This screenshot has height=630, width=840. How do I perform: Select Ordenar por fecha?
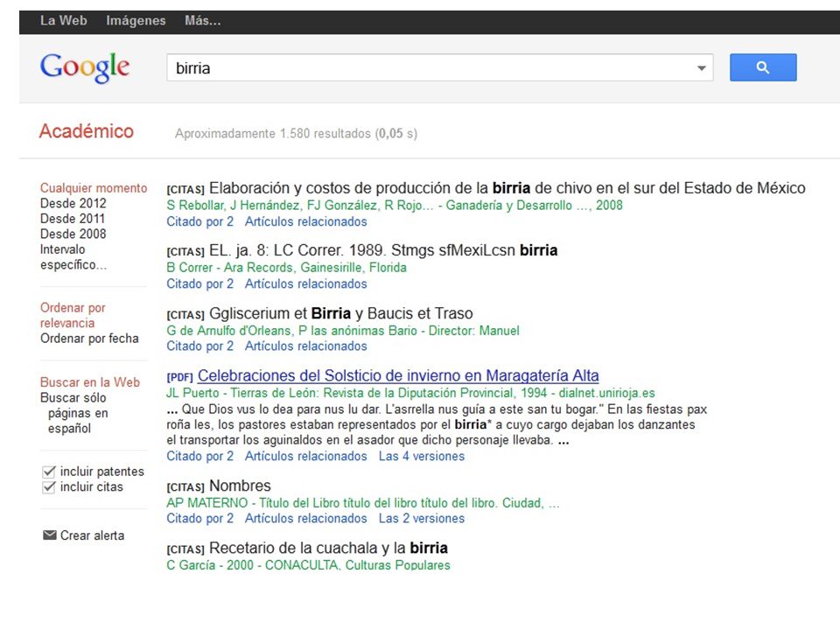89,339
